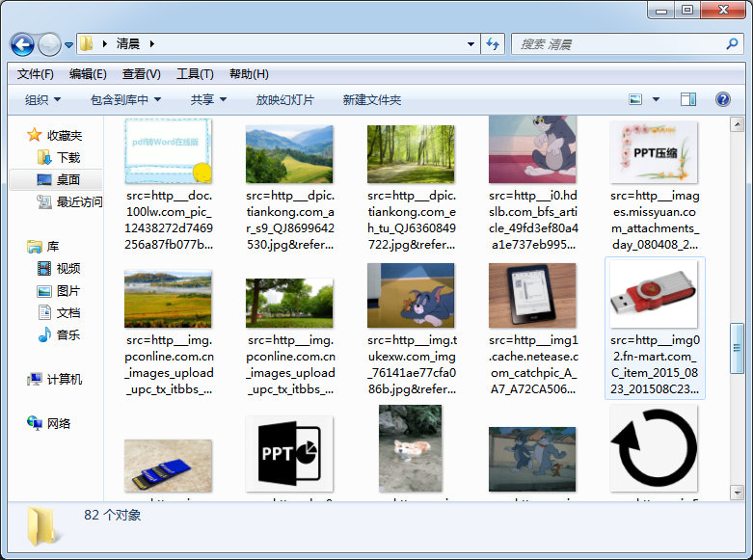Open the 音乐 library

coord(59,334)
